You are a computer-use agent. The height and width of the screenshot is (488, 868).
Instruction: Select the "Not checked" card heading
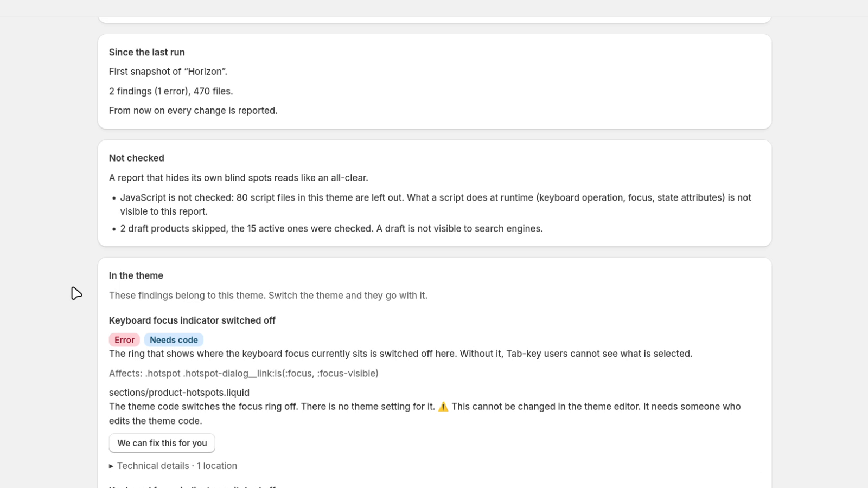tap(137, 158)
